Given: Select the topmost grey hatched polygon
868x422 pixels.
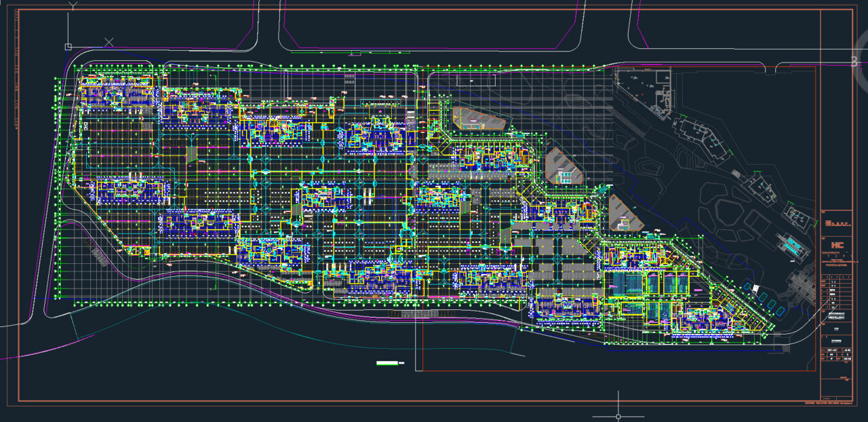Looking at the screenshot, I should point(479,119).
